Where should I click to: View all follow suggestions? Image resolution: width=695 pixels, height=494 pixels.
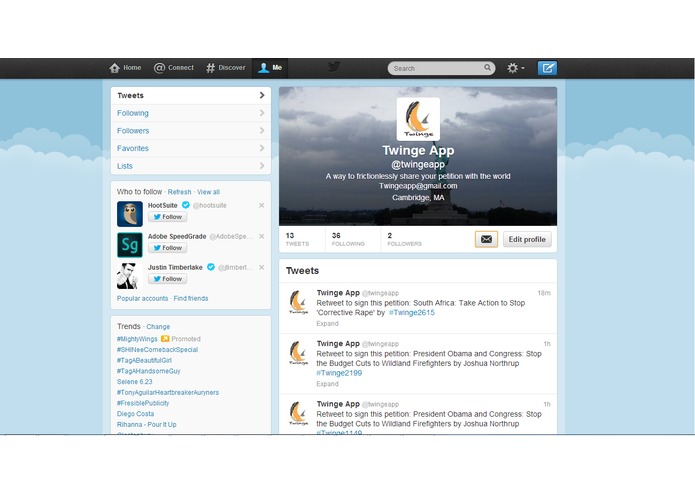208,192
